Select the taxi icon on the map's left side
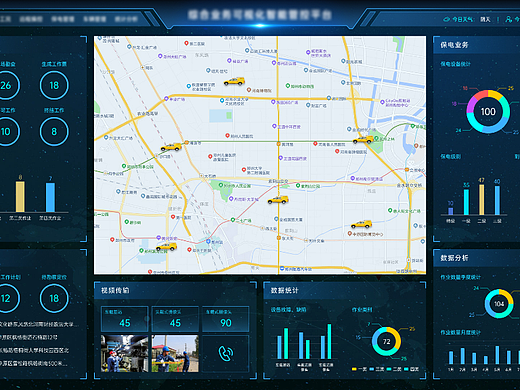 171,147
